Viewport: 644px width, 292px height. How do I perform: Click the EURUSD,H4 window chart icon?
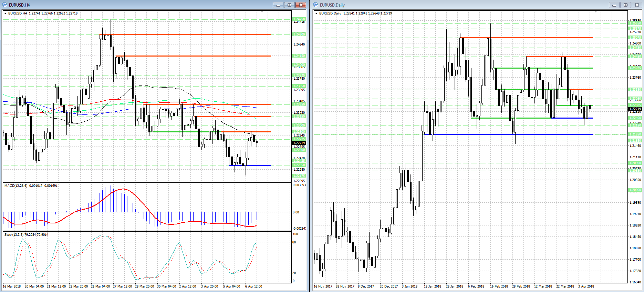click(x=5, y=5)
